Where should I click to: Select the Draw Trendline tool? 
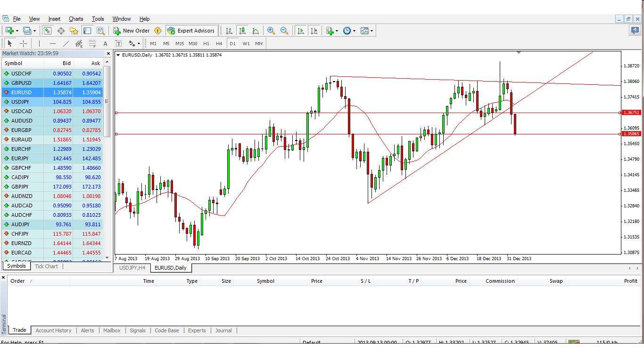(66, 43)
